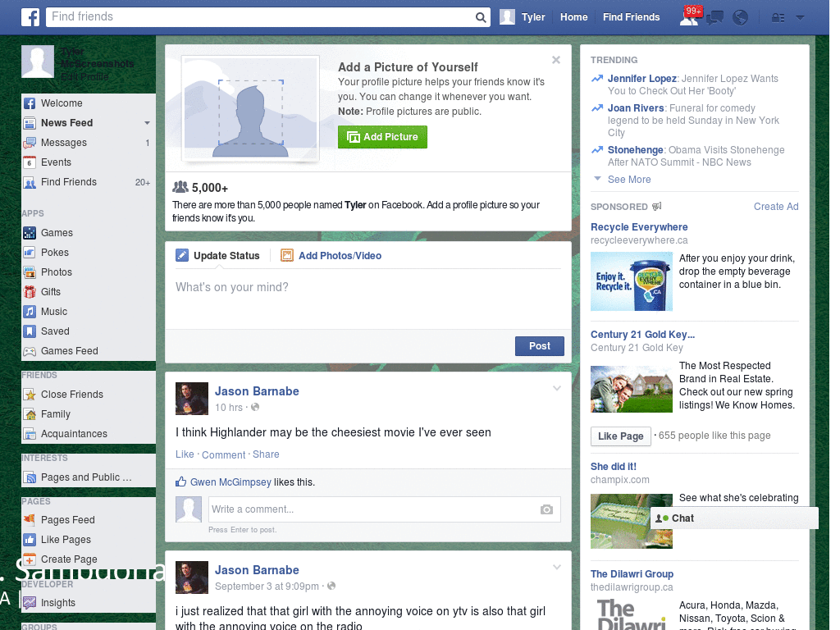Click the Photos app icon
840x630 pixels.
pyautogui.click(x=30, y=272)
